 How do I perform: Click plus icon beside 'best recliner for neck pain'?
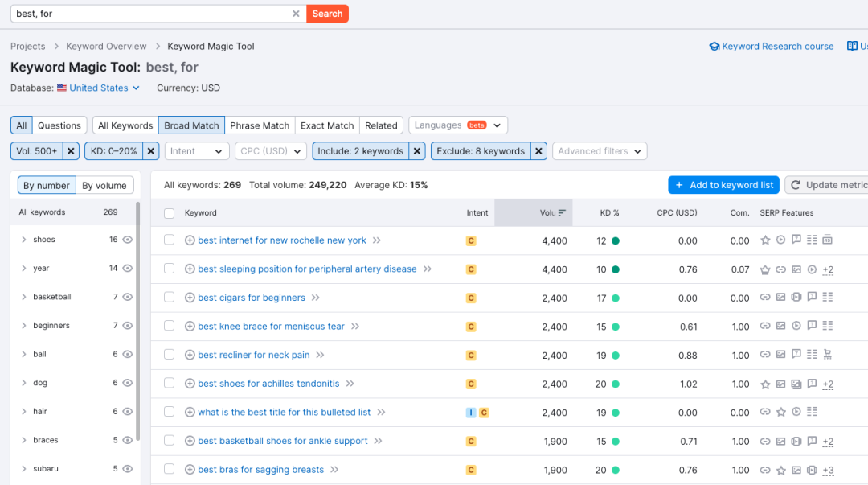point(190,356)
